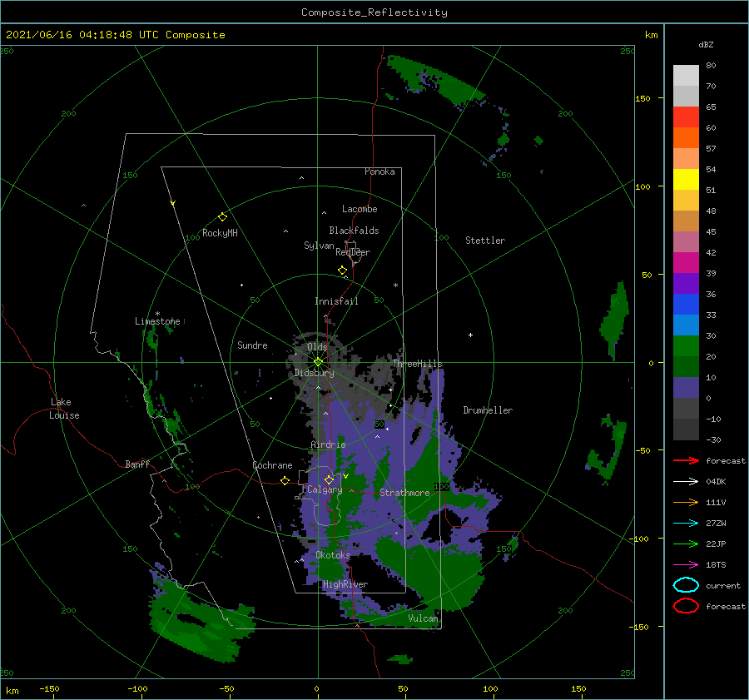The height and width of the screenshot is (700, 749).
Task: Click the Banff label on the map
Action: (x=137, y=464)
